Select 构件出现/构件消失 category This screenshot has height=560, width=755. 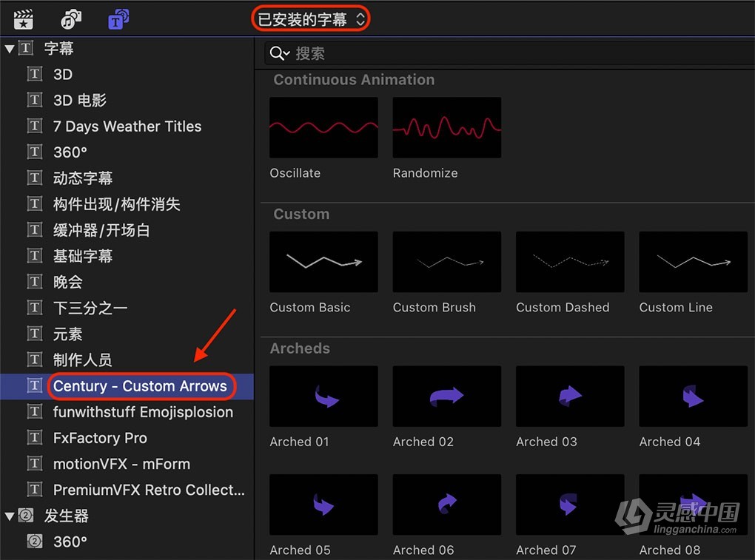tap(116, 204)
